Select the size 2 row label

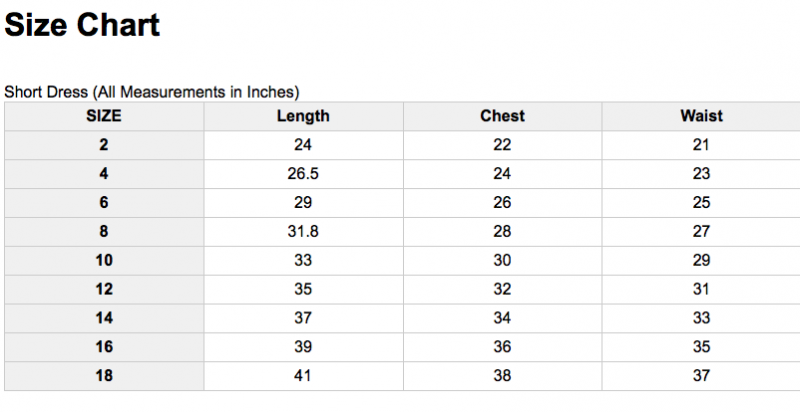[x=104, y=145]
